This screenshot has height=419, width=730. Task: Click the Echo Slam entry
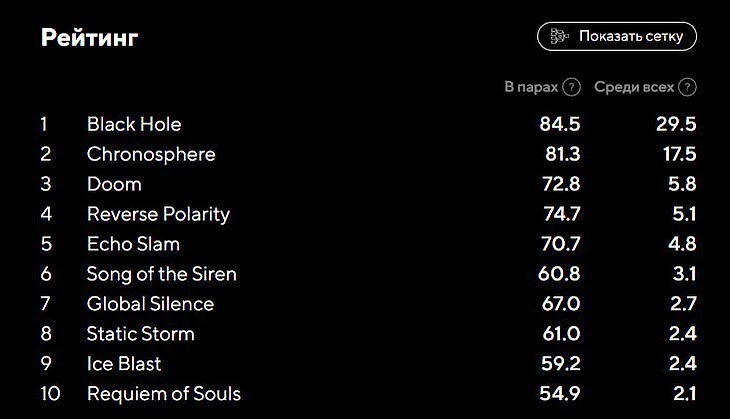[x=133, y=244]
